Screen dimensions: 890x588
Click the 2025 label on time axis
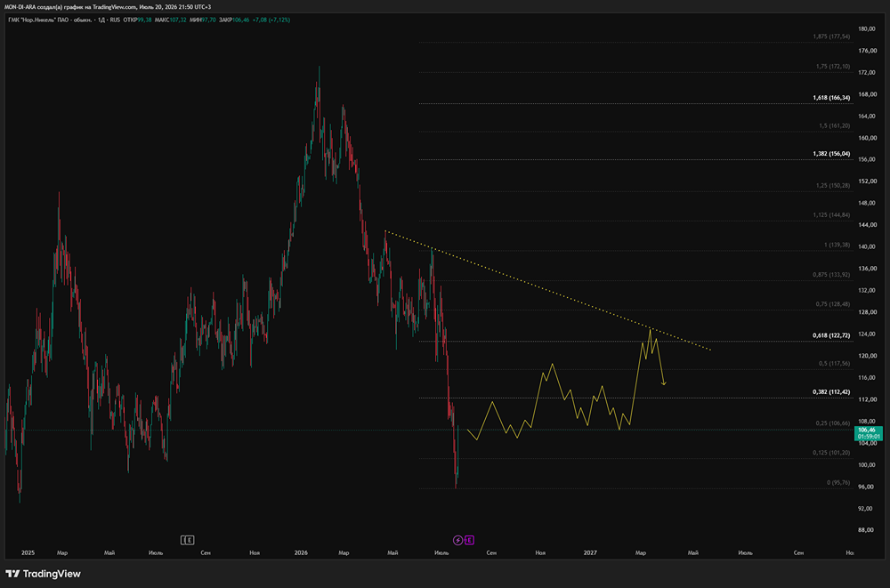coord(28,552)
